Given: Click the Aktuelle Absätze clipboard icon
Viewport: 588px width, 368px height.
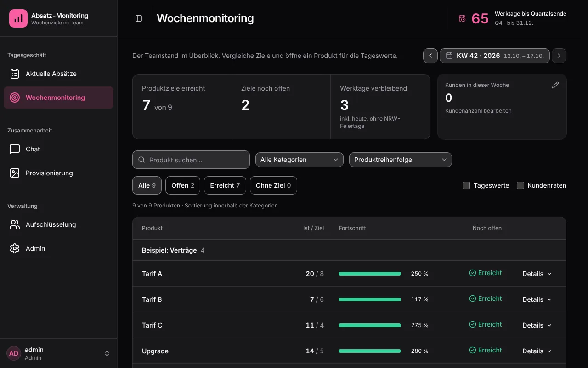Looking at the screenshot, I should coord(15,74).
